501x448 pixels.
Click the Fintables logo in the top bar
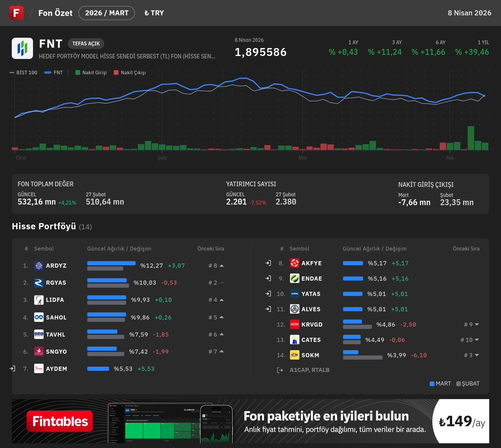pyautogui.click(x=16, y=13)
